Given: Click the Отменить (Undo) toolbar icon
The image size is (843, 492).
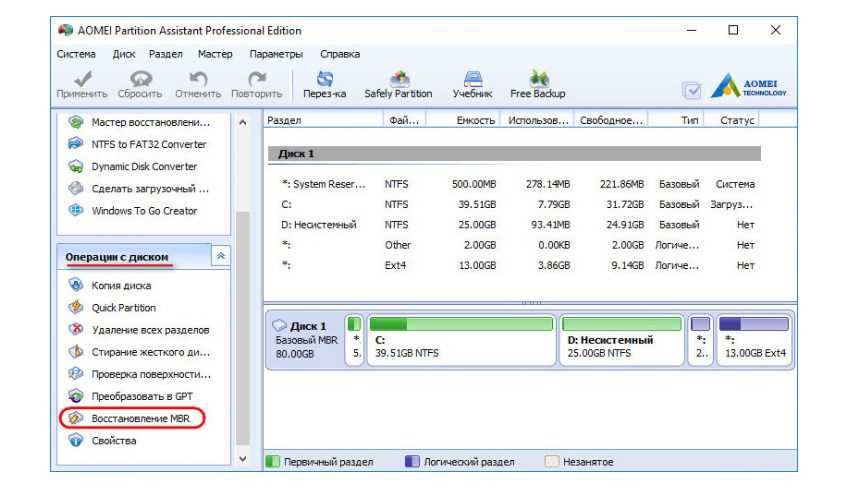Looking at the screenshot, I should pyautogui.click(x=197, y=81).
